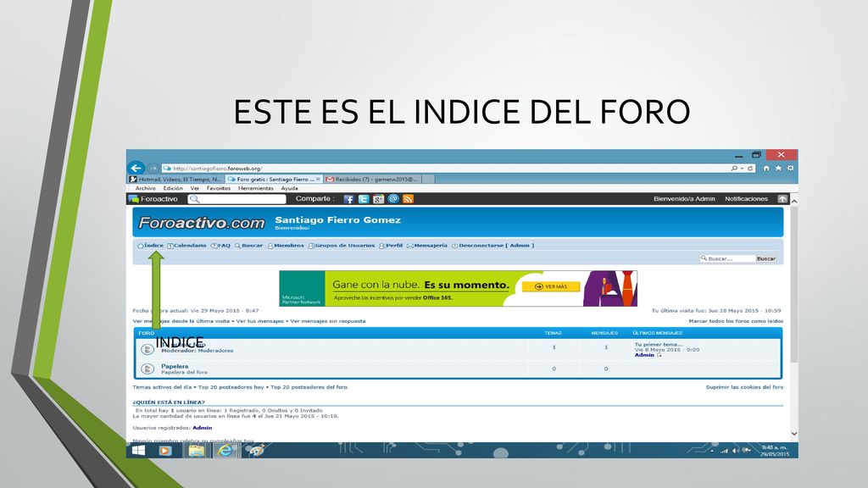
Task: Click the Notificaciones toolbar link
Action: click(746, 198)
